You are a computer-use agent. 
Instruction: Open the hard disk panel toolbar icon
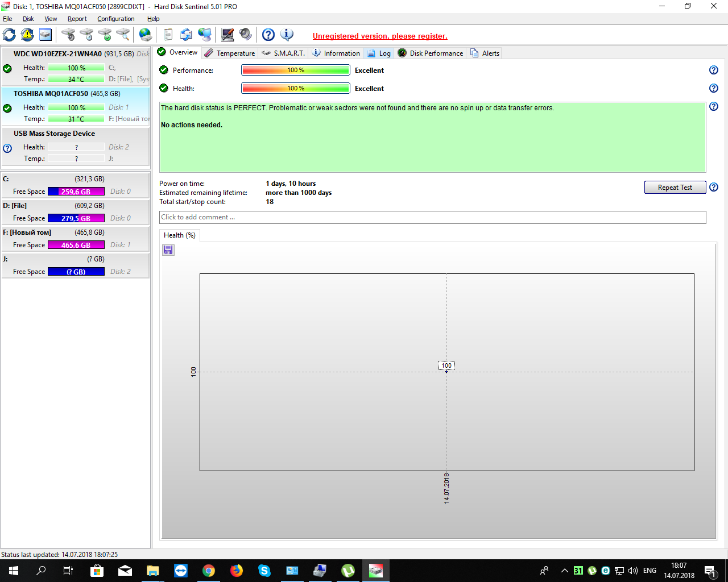point(45,35)
